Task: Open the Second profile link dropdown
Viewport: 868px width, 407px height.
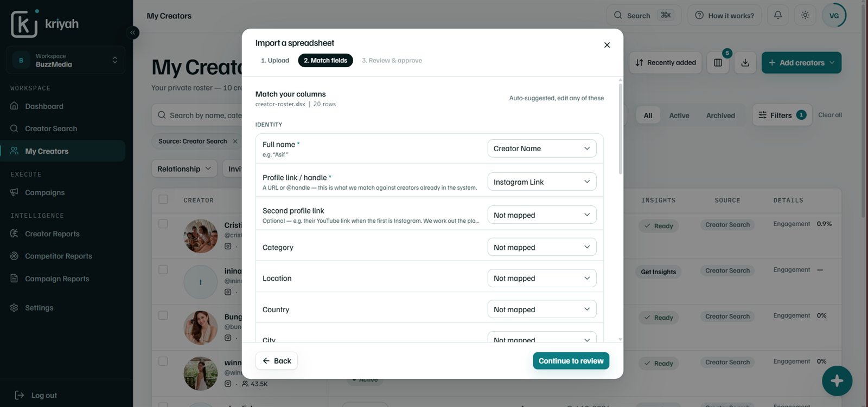Action: [x=542, y=215]
